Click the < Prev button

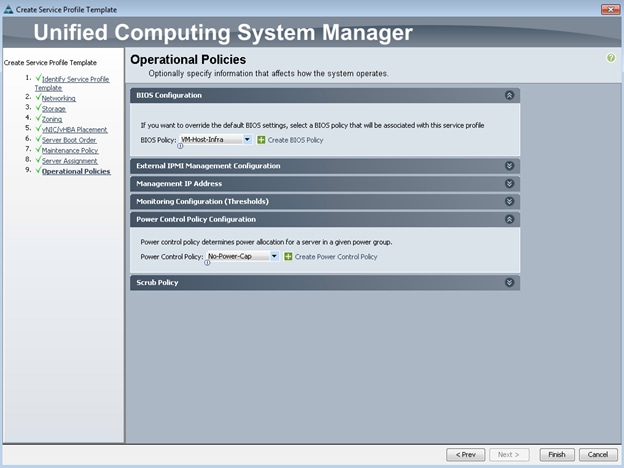pos(466,454)
